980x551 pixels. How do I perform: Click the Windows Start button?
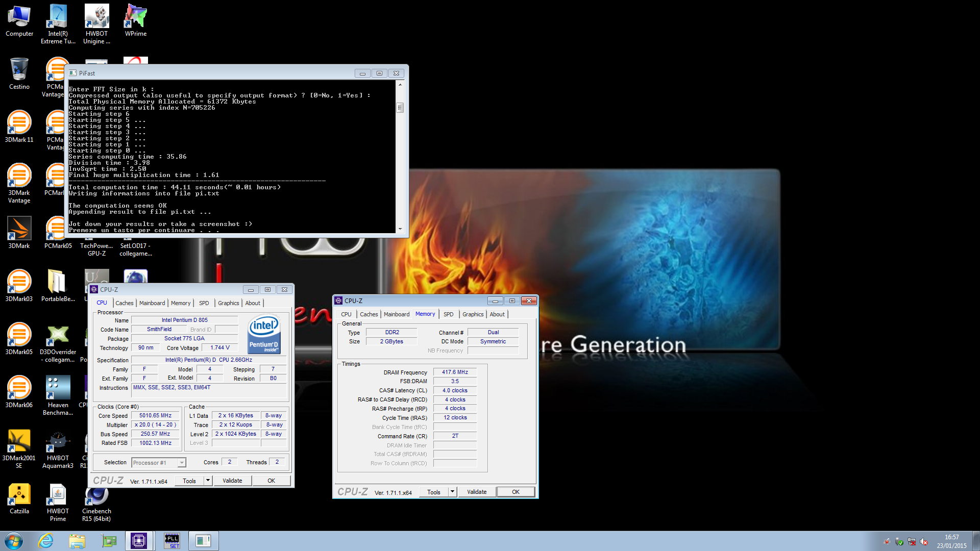click(x=14, y=541)
